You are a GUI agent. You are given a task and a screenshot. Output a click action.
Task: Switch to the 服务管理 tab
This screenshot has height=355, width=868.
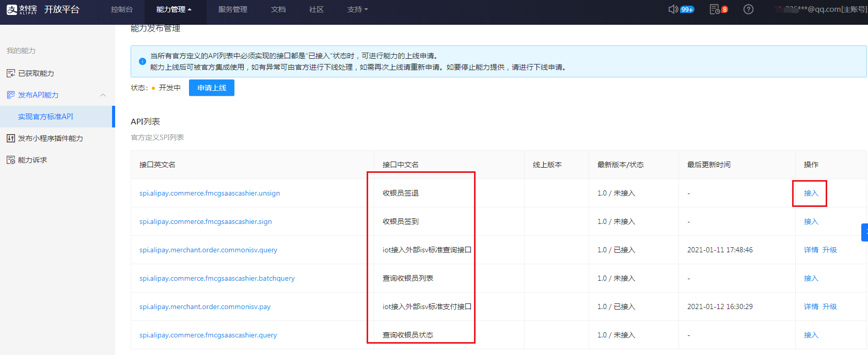[x=232, y=9]
